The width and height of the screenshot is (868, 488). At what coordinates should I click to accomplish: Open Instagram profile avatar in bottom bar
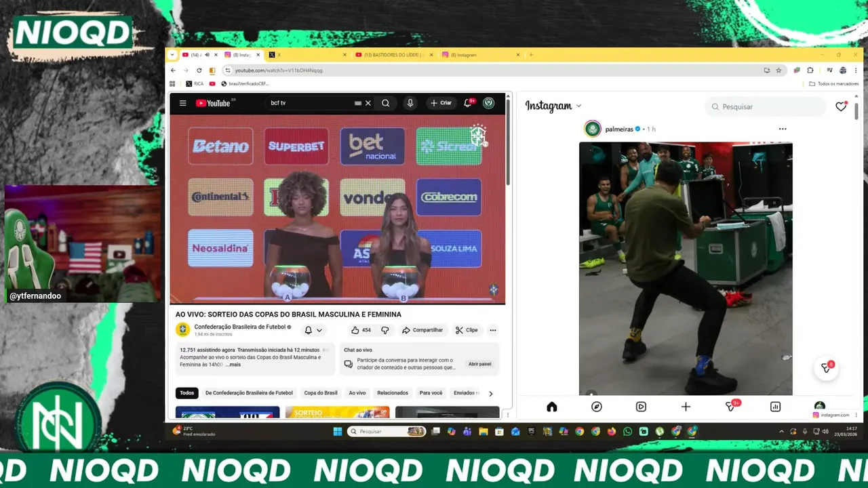tap(820, 407)
